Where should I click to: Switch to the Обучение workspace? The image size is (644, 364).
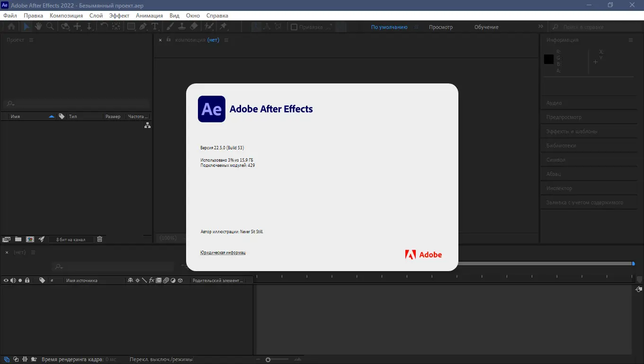[486, 27]
